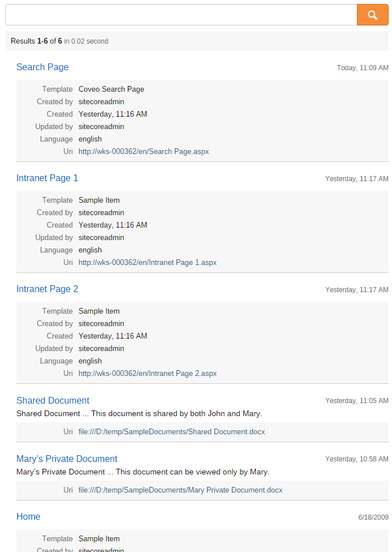Select the english language value for Search Page
The width and height of the screenshot is (392, 552).
coord(90,139)
